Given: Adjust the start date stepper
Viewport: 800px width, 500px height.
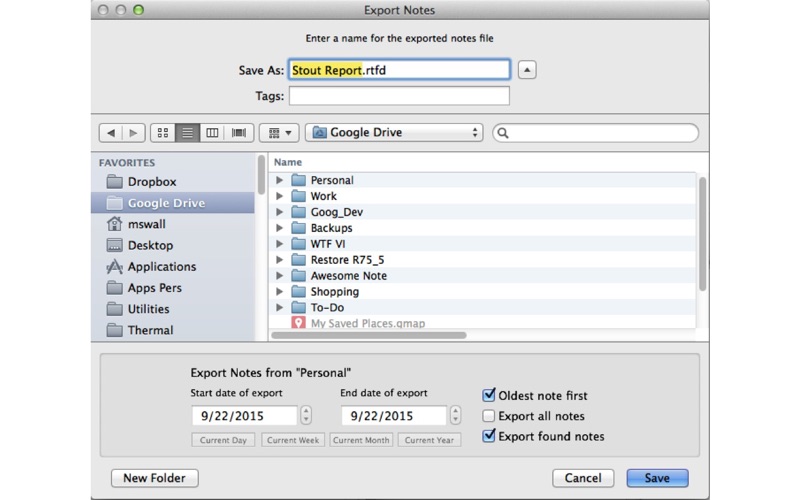Looking at the screenshot, I should point(306,415).
